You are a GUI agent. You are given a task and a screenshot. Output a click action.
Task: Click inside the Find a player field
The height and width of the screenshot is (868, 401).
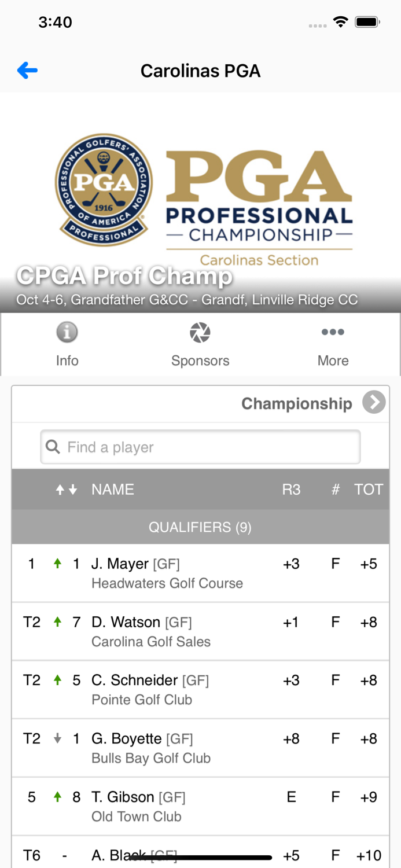click(200, 446)
